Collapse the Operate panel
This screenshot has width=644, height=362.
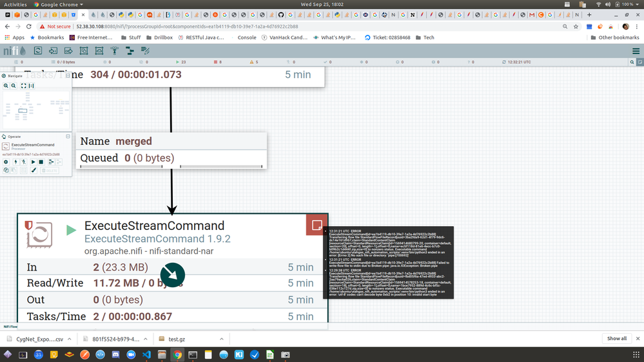[68, 137]
